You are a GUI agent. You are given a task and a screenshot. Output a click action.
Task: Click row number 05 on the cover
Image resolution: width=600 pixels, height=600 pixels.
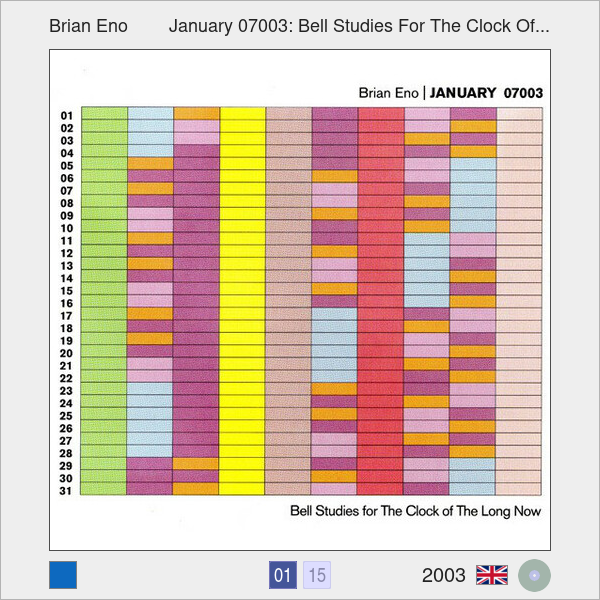[x=66, y=165]
